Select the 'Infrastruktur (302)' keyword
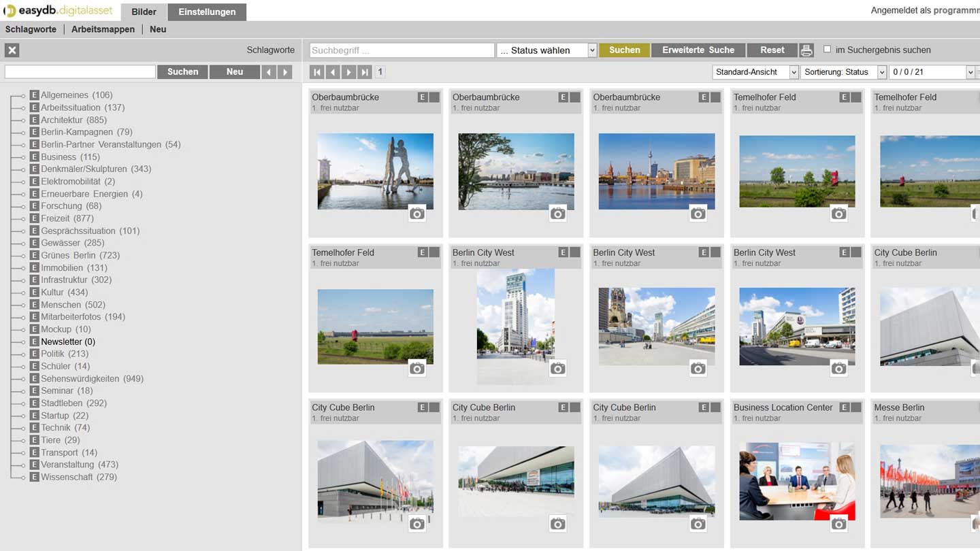 (76, 280)
